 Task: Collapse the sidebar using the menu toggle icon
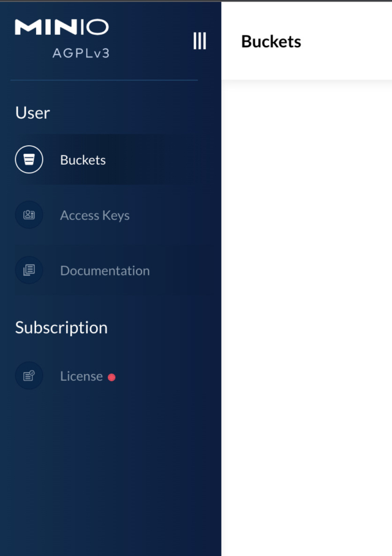(199, 41)
